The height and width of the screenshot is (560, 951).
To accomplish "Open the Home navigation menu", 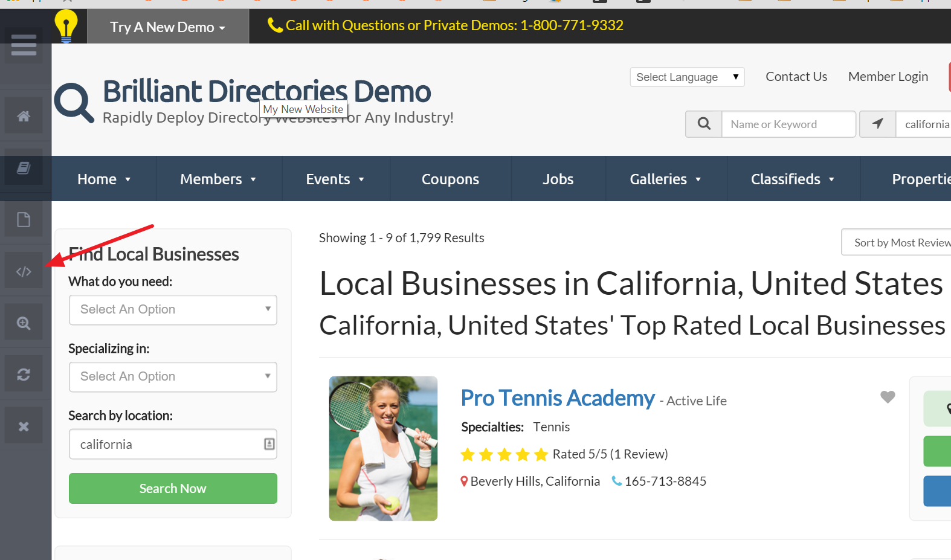I will (x=104, y=179).
